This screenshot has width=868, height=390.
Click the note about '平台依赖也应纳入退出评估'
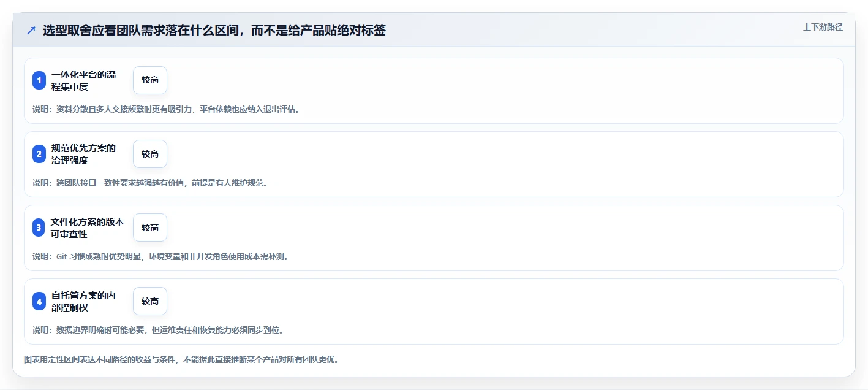166,109
